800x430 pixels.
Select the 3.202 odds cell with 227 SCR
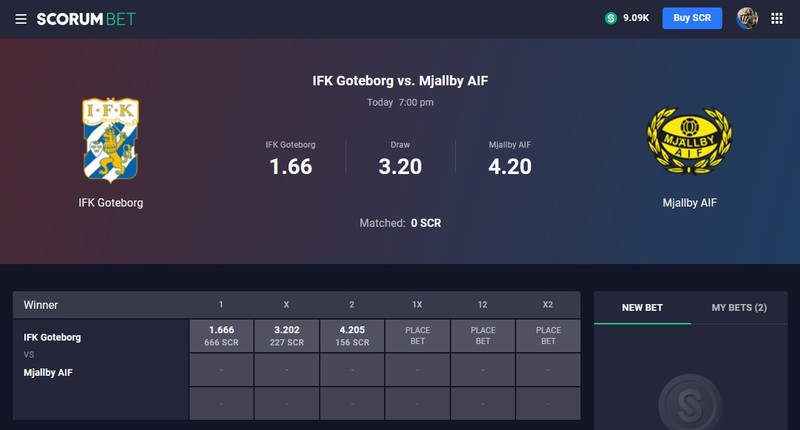tap(287, 336)
